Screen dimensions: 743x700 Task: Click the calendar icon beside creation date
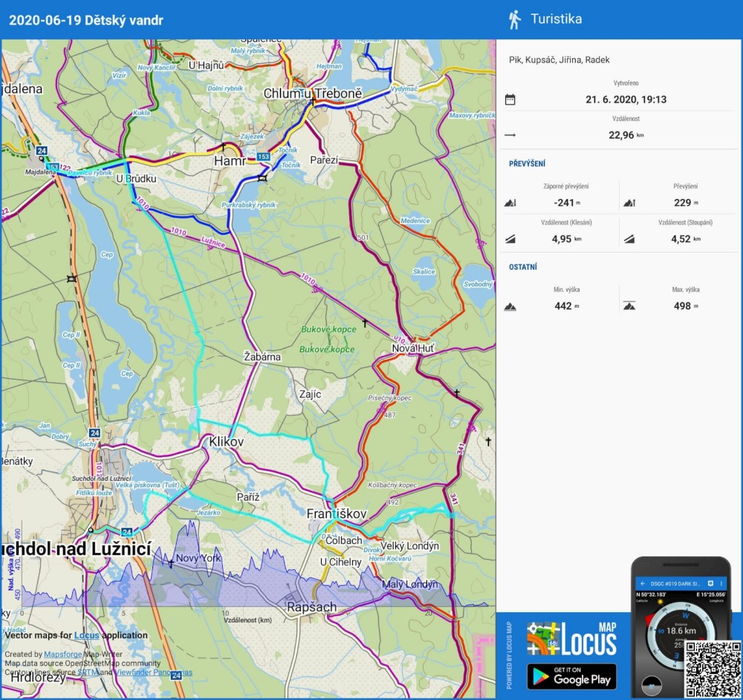coord(510,100)
